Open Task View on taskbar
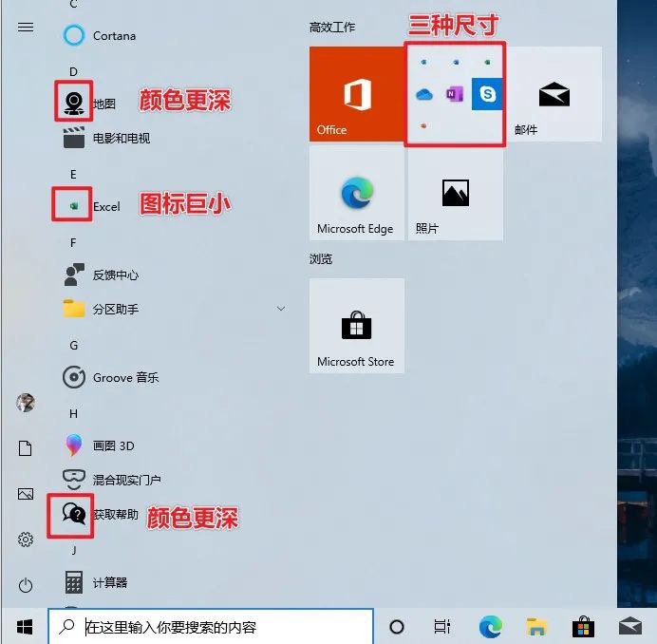The width and height of the screenshot is (657, 644). [x=442, y=627]
